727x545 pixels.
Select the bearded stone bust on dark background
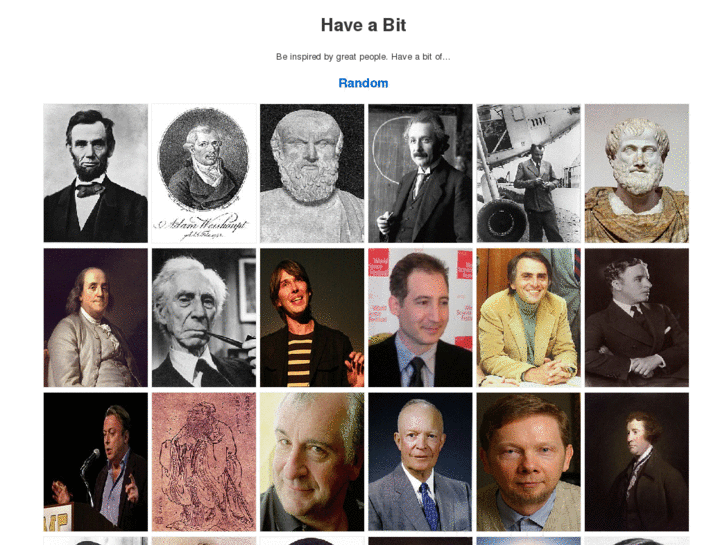pos(312,173)
